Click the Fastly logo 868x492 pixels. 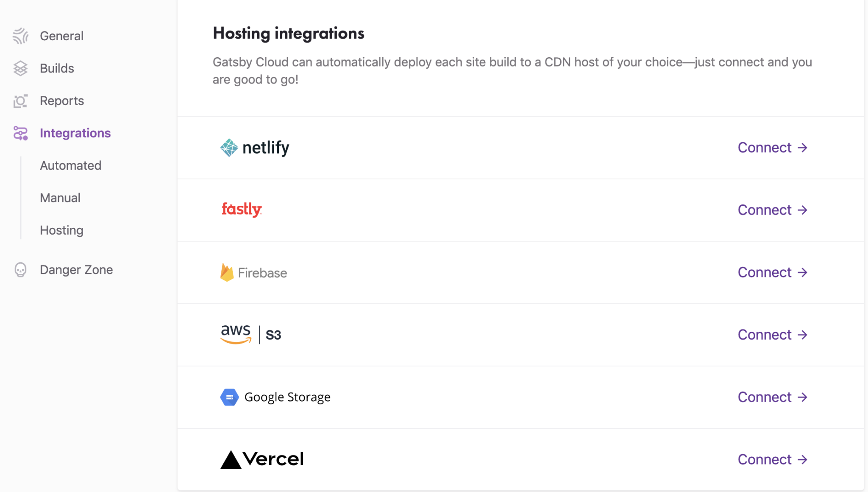pos(242,210)
